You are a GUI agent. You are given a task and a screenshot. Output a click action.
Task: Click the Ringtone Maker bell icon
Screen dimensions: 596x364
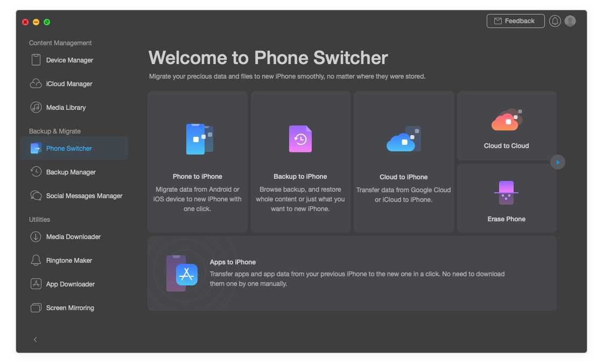(x=36, y=261)
